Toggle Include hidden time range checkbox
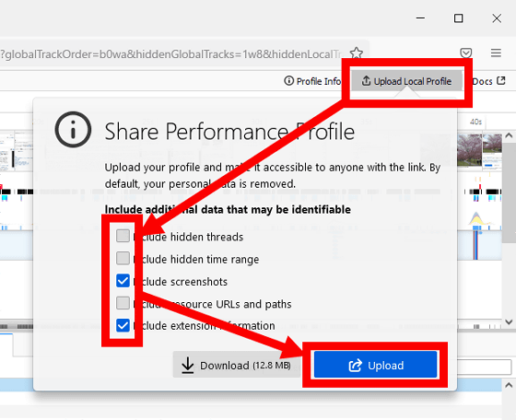This screenshot has width=516, height=420. coord(123,258)
